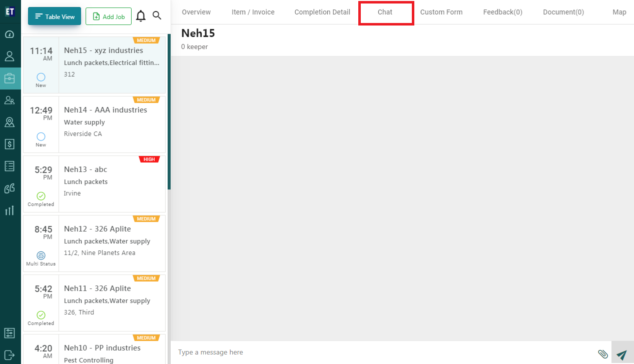Click the ET logo icon
The width and height of the screenshot is (634, 364).
coord(10,12)
